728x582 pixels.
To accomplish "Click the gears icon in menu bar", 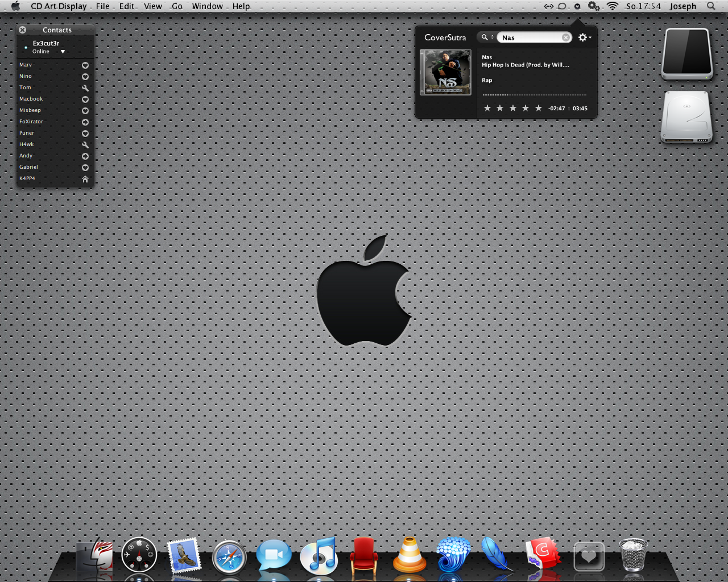I will coord(594,6).
